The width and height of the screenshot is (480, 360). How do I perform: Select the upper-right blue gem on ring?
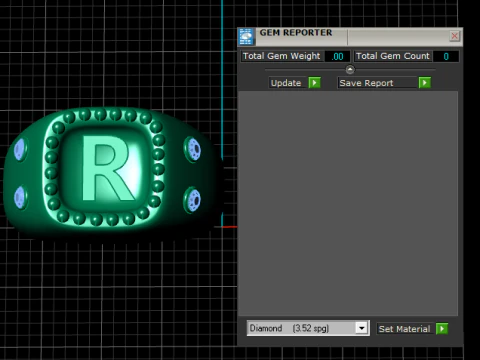coord(193,149)
